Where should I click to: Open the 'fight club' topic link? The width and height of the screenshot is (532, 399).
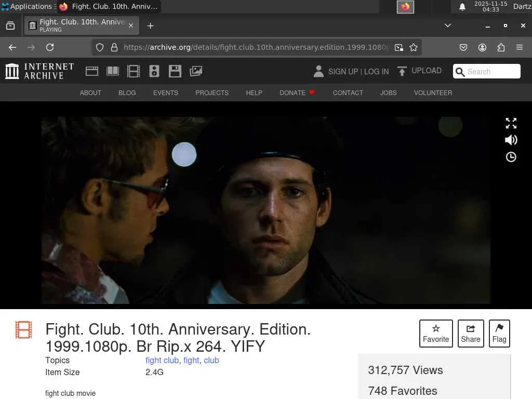pos(162,361)
